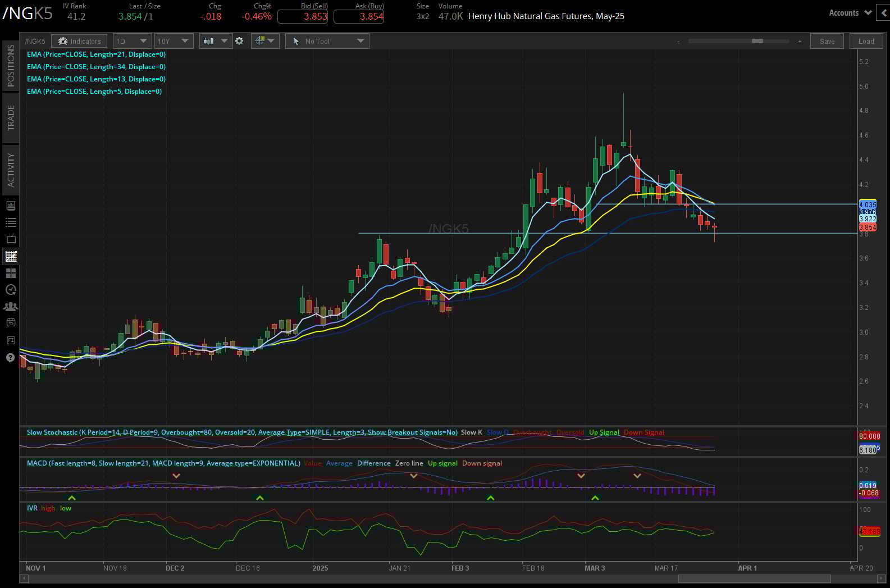The image size is (890, 588).
Task: Expand the Accounts dropdown
Action: pyautogui.click(x=850, y=12)
